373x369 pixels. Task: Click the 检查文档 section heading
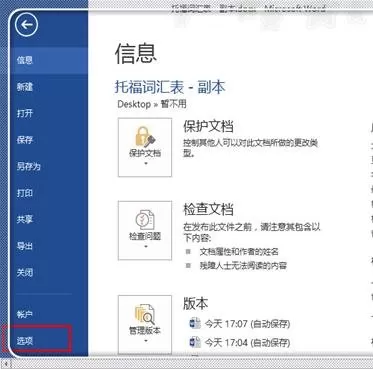tap(208, 209)
